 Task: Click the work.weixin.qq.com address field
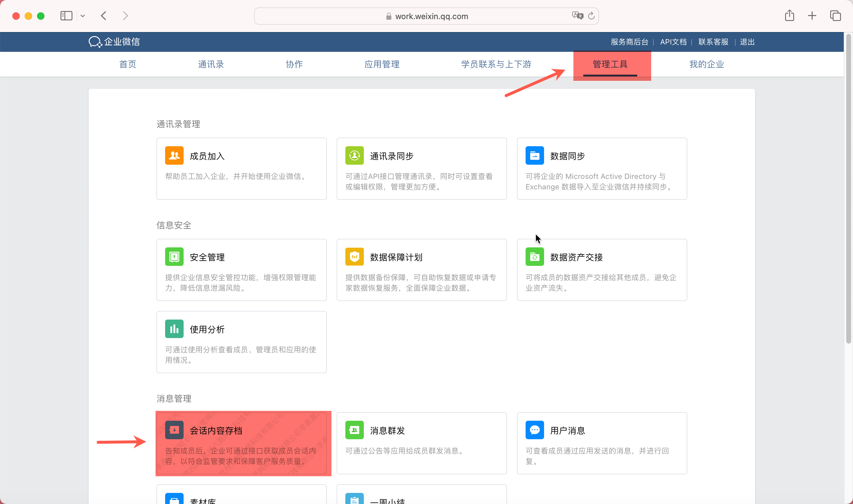(x=426, y=16)
